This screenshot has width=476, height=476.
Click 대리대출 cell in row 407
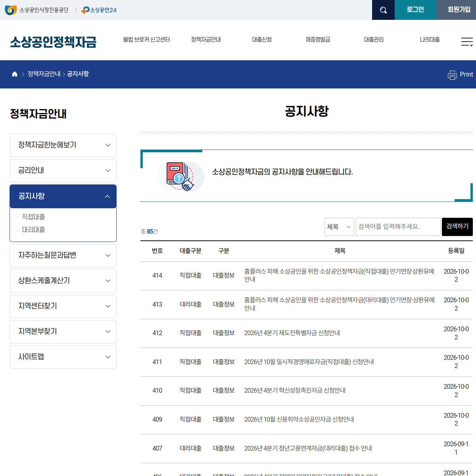click(190, 449)
